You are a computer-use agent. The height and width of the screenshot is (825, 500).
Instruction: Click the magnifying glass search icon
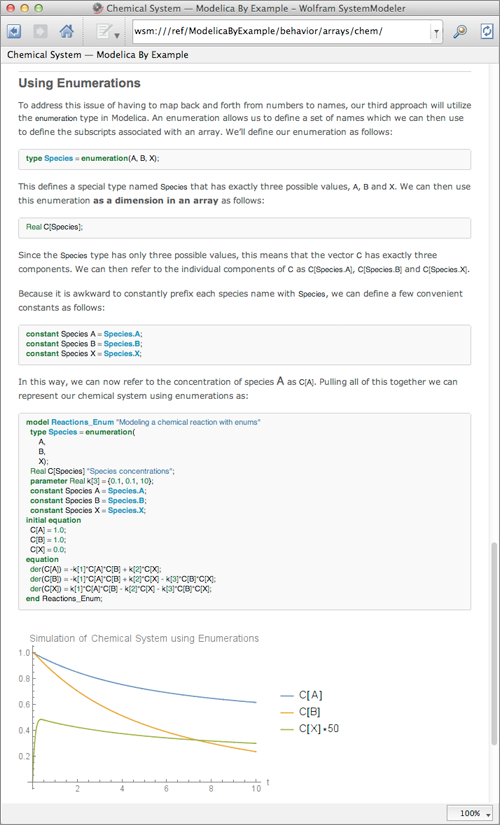pos(460,32)
